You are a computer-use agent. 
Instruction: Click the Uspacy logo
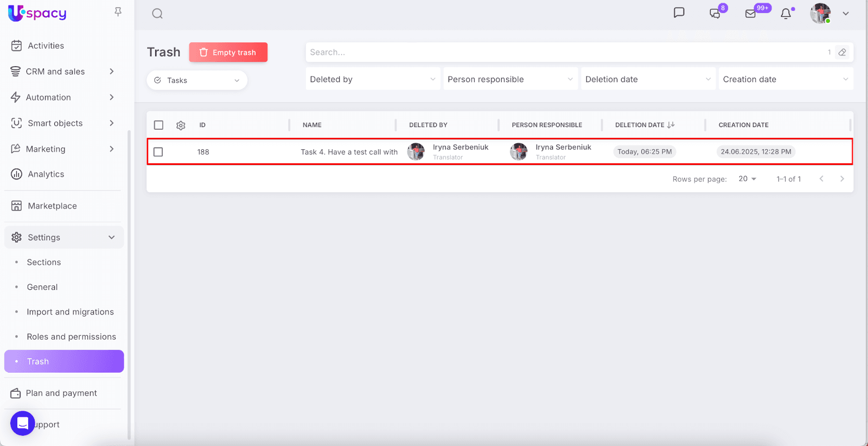[x=37, y=13]
